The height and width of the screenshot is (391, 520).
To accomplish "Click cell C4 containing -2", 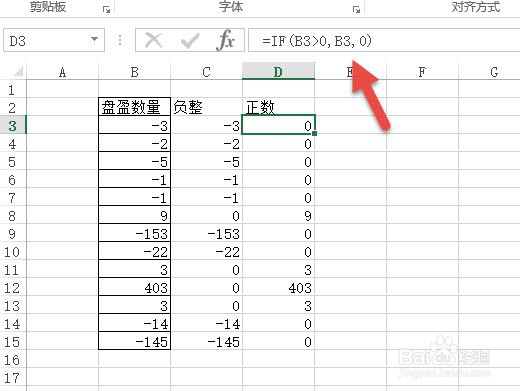I will [206, 143].
